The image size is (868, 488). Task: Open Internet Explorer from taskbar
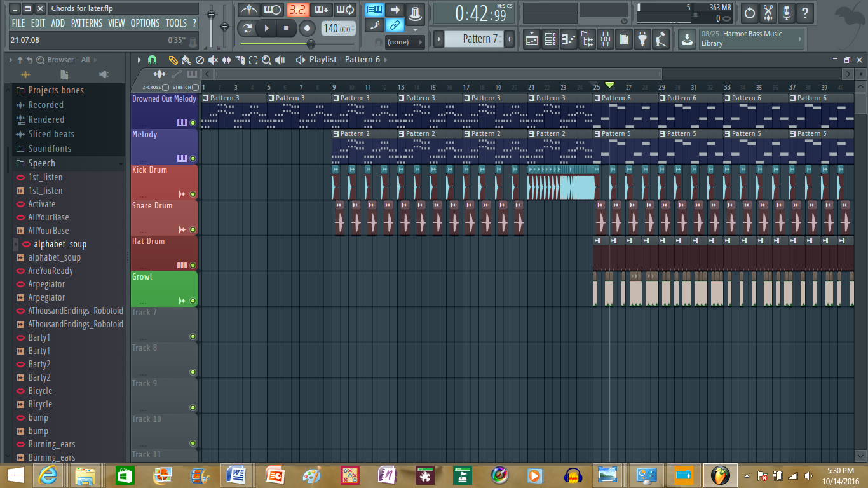pos(49,475)
